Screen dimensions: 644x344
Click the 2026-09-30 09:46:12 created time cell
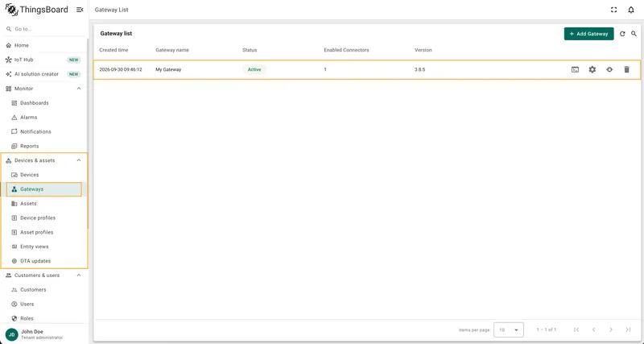coord(121,69)
